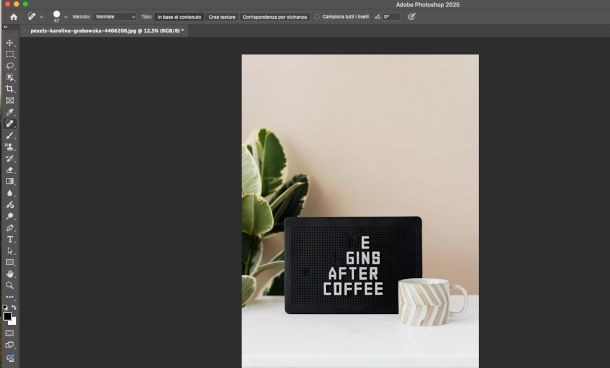Screen dimensions: 610x368
Task: Pick the Eyedropper tool
Action: [x=10, y=112]
